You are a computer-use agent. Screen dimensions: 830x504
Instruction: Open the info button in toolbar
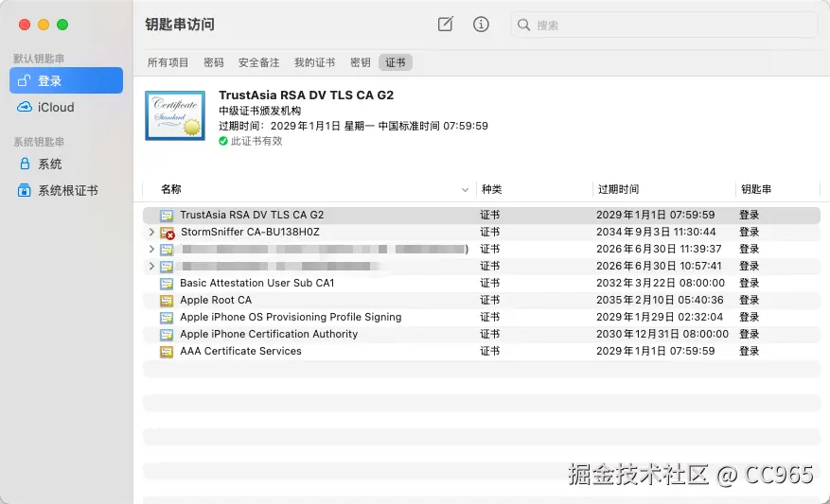click(481, 25)
